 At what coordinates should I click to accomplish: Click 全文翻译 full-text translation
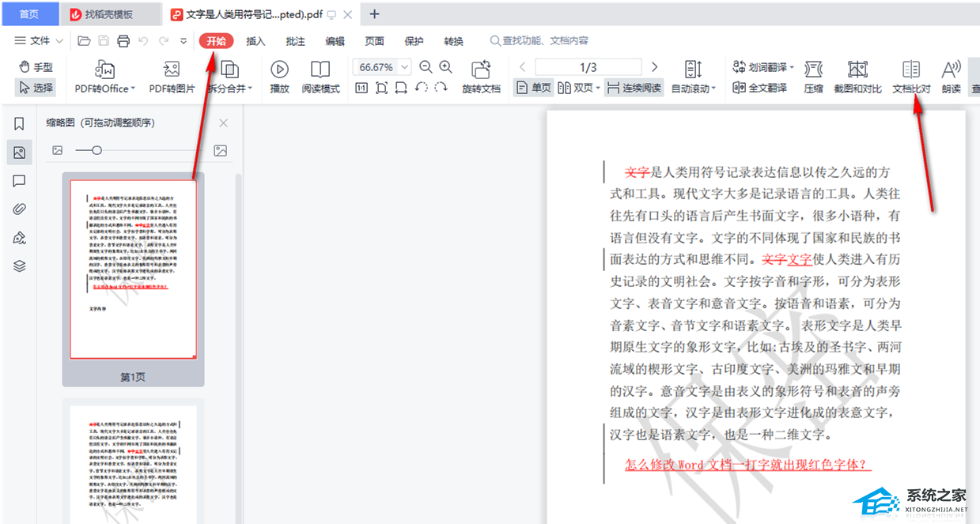point(759,88)
